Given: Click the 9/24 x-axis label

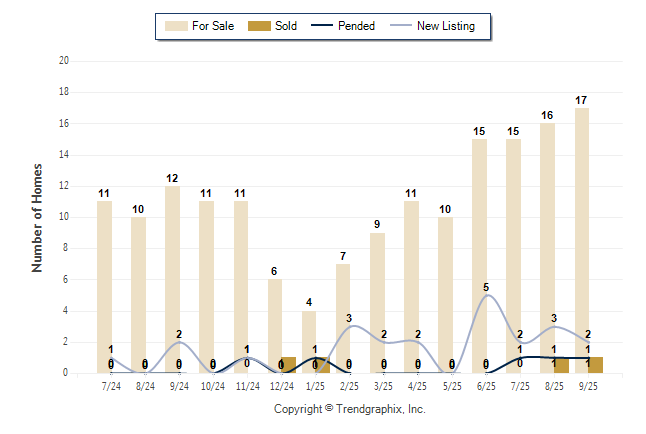Looking at the screenshot, I should point(180,384).
